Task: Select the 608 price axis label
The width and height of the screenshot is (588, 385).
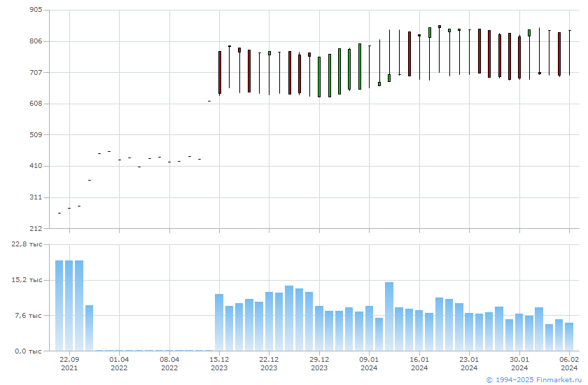Action: click(36, 104)
